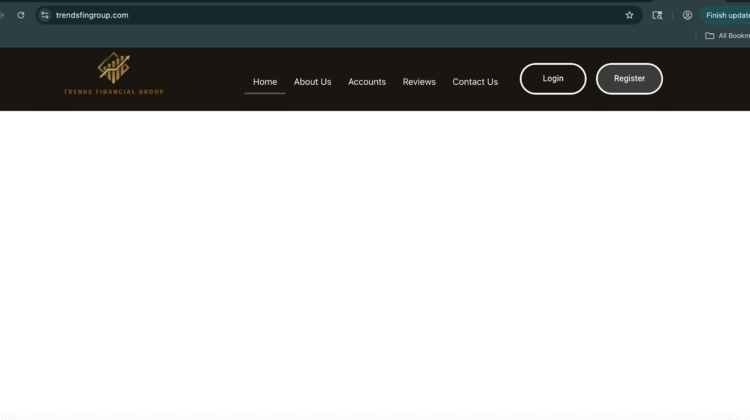Open the About Us page
This screenshot has width=750, height=420.
(x=312, y=82)
